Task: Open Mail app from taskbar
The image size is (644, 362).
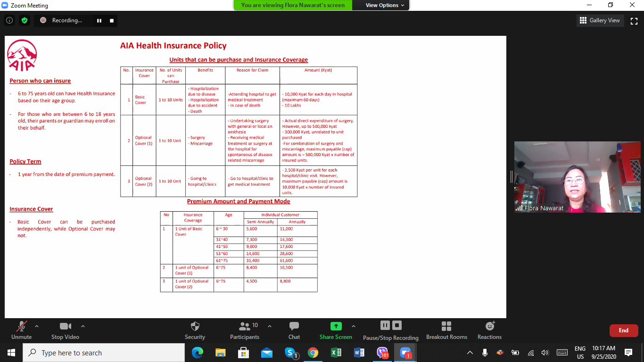Action: tap(267, 353)
